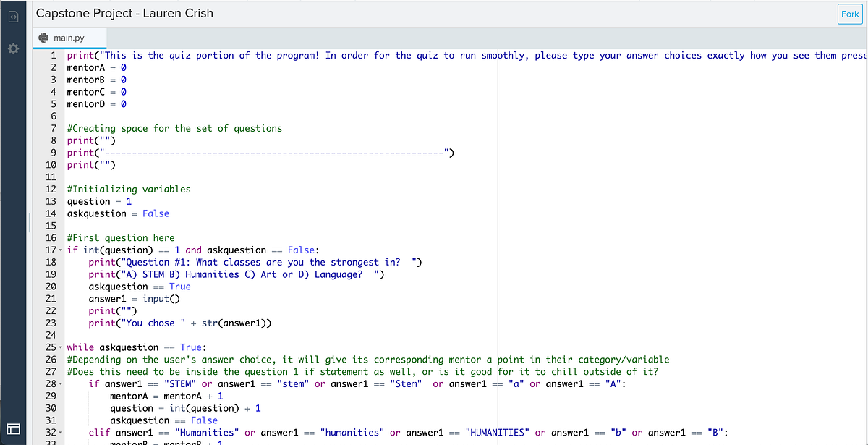The image size is (868, 445).
Task: Click line number 24 in the gutter
Action: 51,336
